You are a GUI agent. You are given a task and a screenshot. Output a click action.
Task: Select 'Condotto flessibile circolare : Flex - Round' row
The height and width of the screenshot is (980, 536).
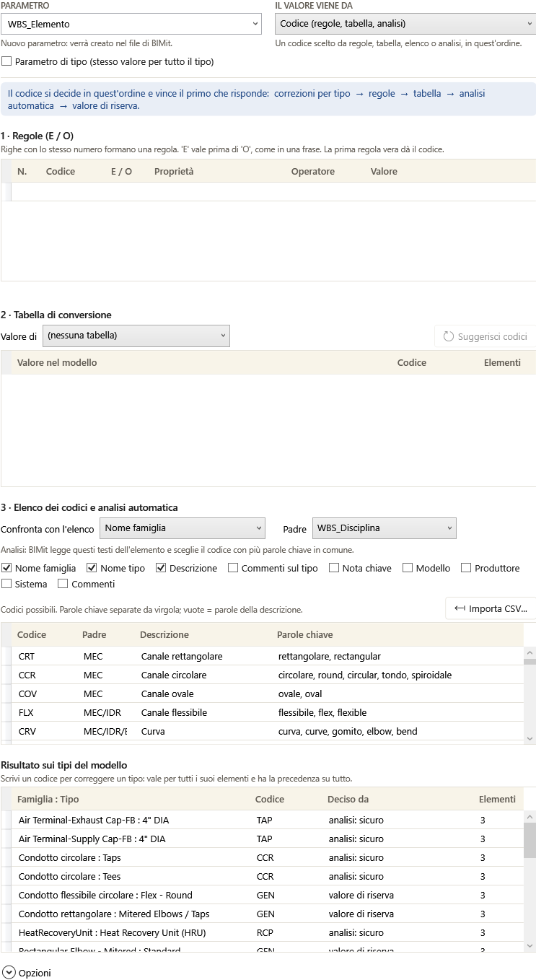click(x=268, y=896)
